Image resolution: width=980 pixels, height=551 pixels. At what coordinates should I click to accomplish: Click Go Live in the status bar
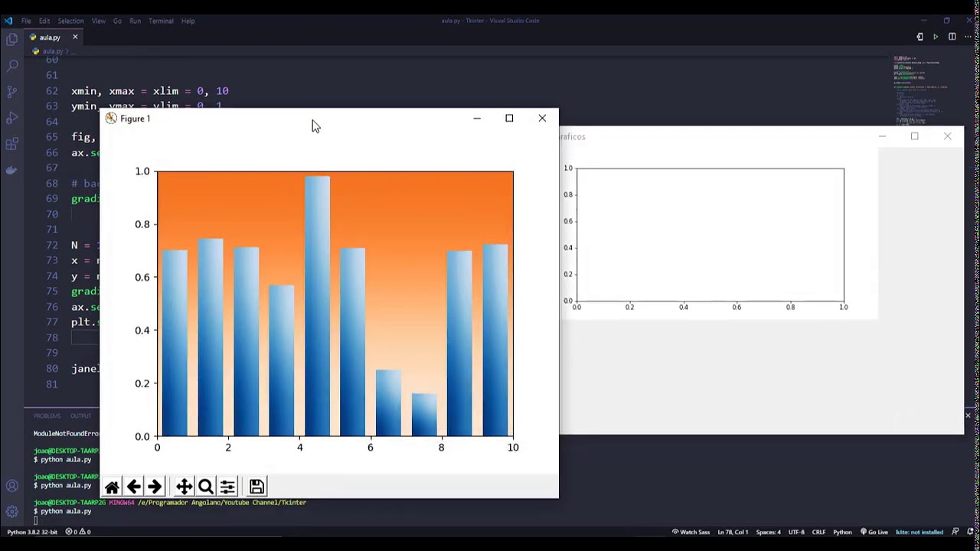[x=874, y=532]
